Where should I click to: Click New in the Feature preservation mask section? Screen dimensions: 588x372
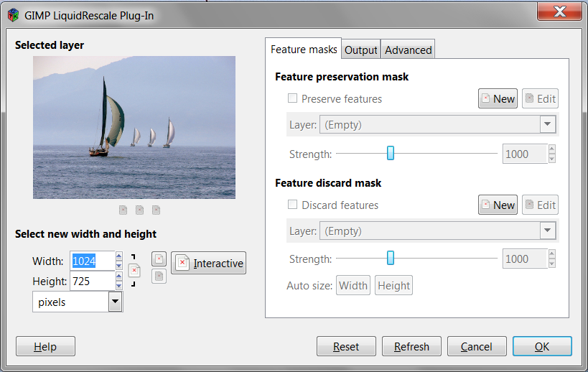pyautogui.click(x=498, y=99)
